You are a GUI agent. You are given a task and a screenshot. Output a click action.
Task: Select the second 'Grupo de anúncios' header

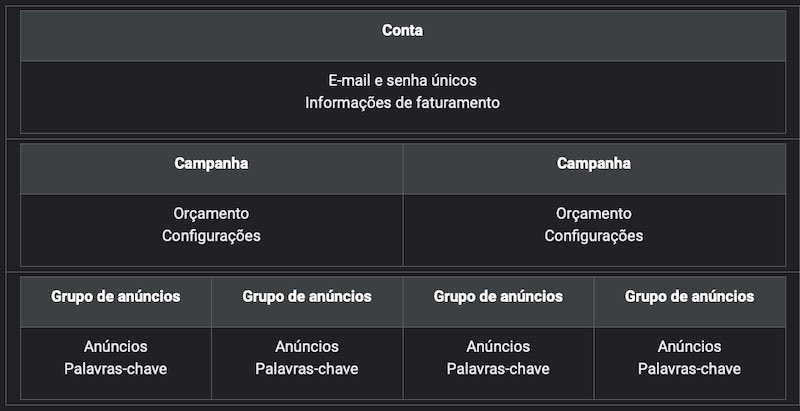pos(307,302)
